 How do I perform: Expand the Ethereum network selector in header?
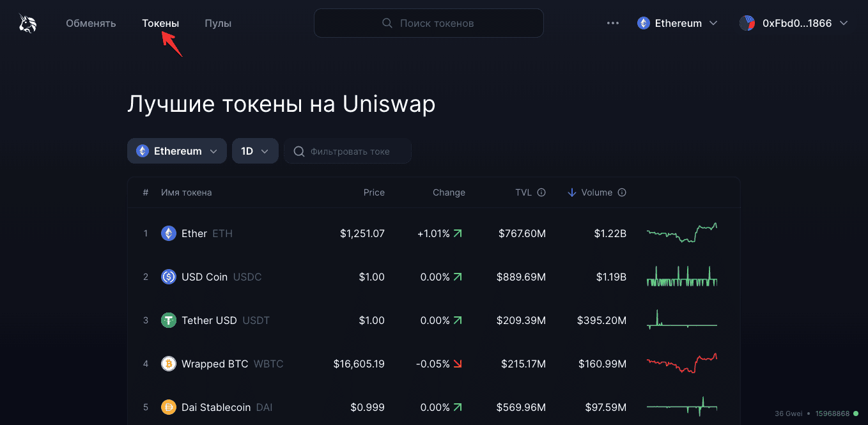point(678,23)
